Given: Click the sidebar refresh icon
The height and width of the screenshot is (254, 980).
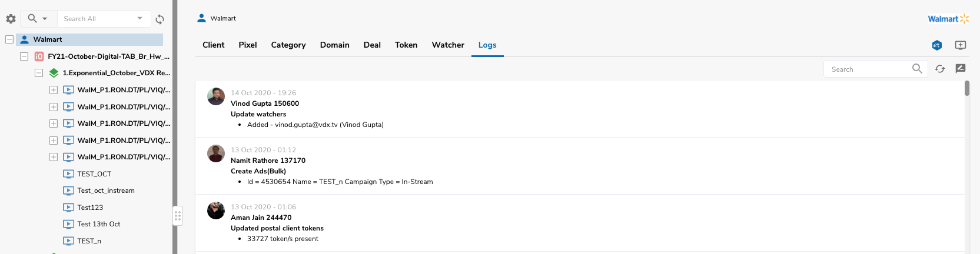Looking at the screenshot, I should pos(160,19).
